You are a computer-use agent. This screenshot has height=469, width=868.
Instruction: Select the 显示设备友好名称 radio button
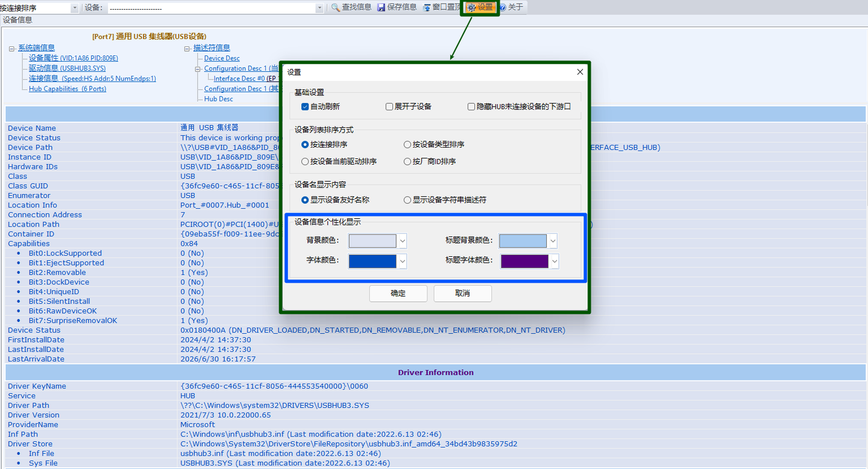pos(305,200)
